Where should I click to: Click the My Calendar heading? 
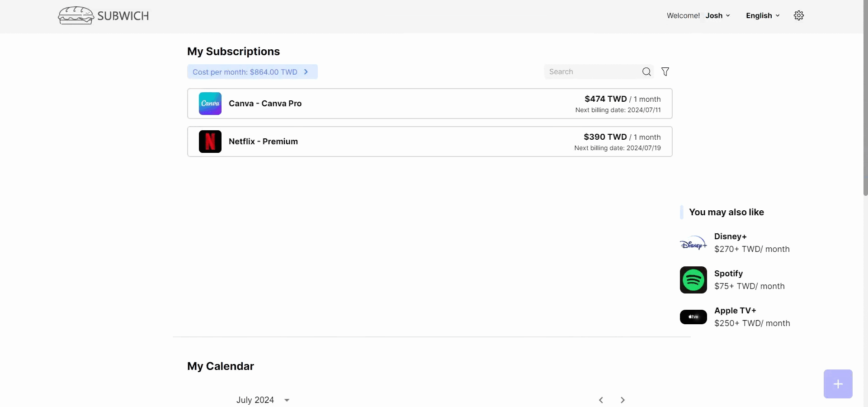pos(221,366)
